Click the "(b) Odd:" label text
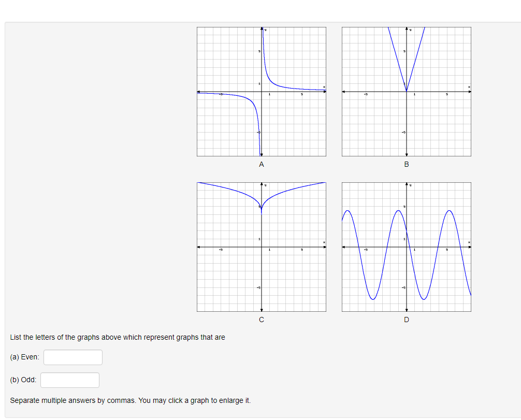 tap(23, 380)
